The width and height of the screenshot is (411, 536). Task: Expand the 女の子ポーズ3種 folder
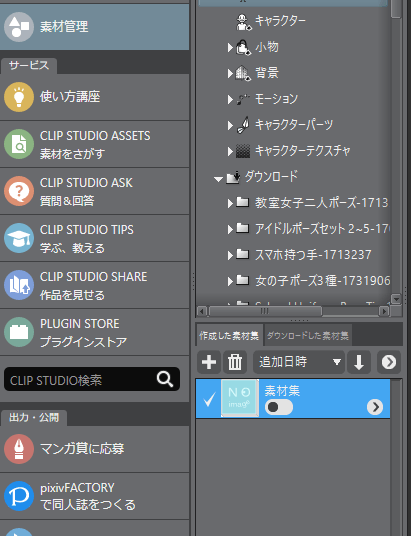(x=230, y=281)
